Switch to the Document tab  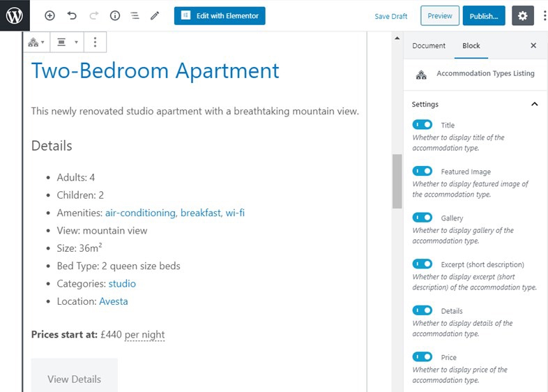(x=429, y=45)
